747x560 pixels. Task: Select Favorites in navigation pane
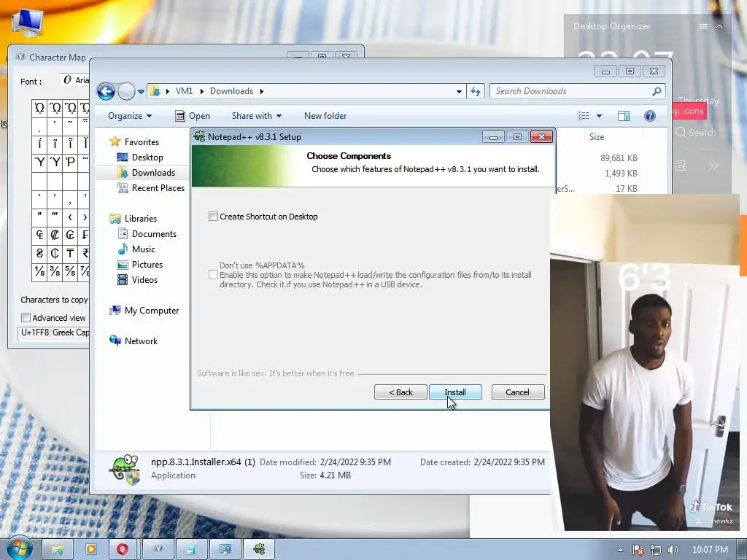142,142
